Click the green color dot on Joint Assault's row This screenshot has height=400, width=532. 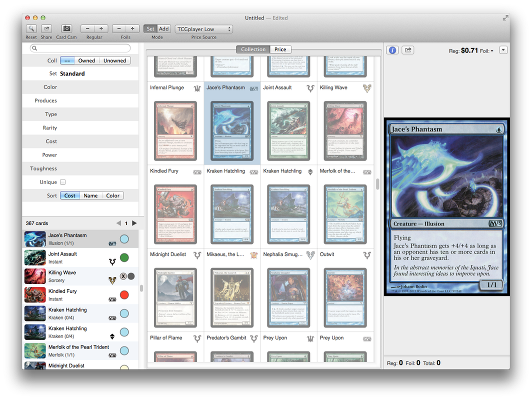124,257
